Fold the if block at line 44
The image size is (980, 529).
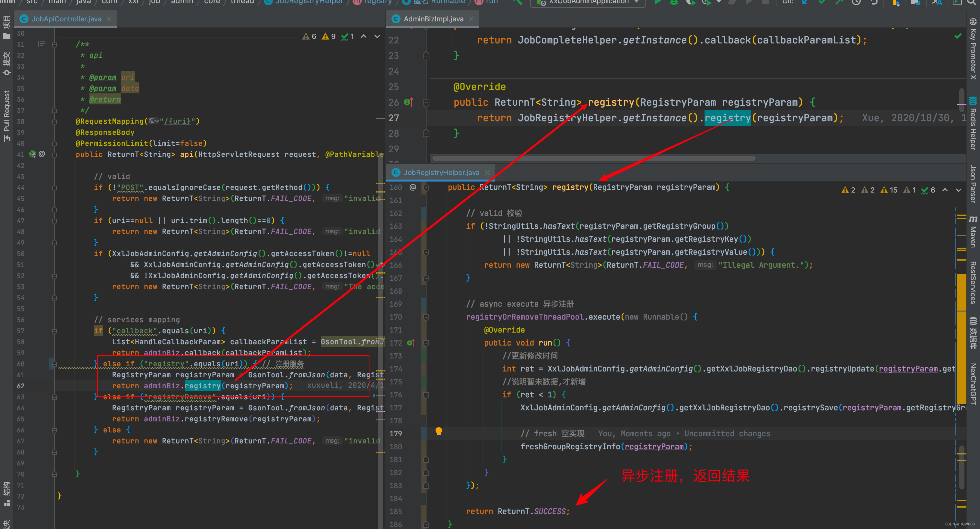tap(54, 188)
